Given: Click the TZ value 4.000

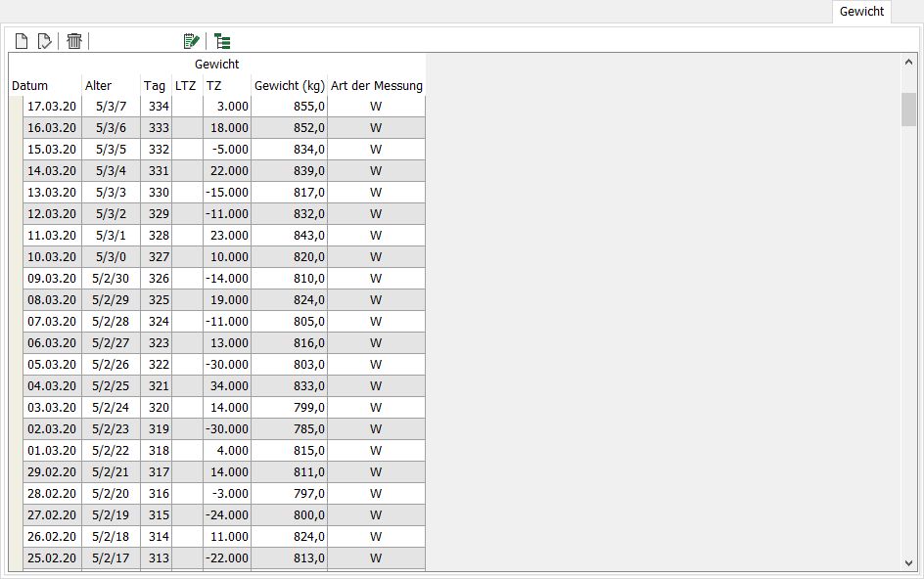Looking at the screenshot, I should (x=227, y=451).
